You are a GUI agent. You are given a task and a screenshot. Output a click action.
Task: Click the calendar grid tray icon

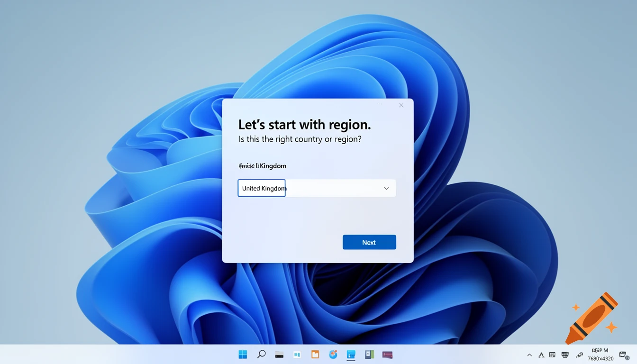553,355
